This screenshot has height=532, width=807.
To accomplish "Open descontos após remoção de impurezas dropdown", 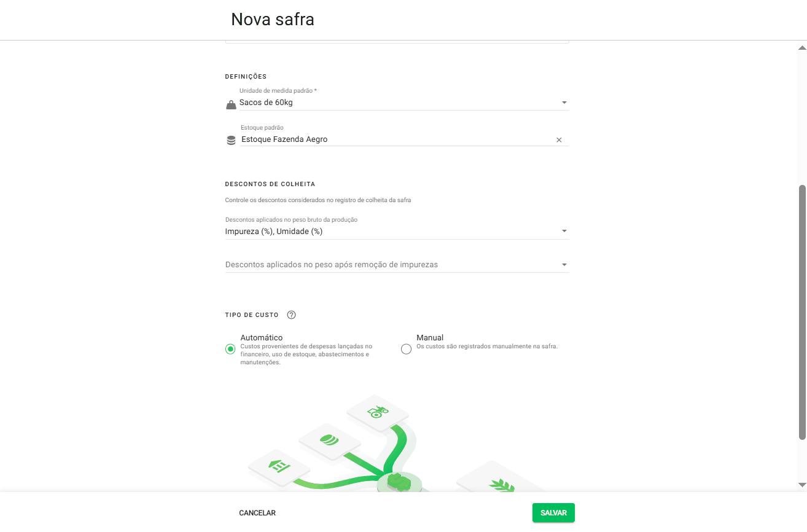I will pos(564,264).
